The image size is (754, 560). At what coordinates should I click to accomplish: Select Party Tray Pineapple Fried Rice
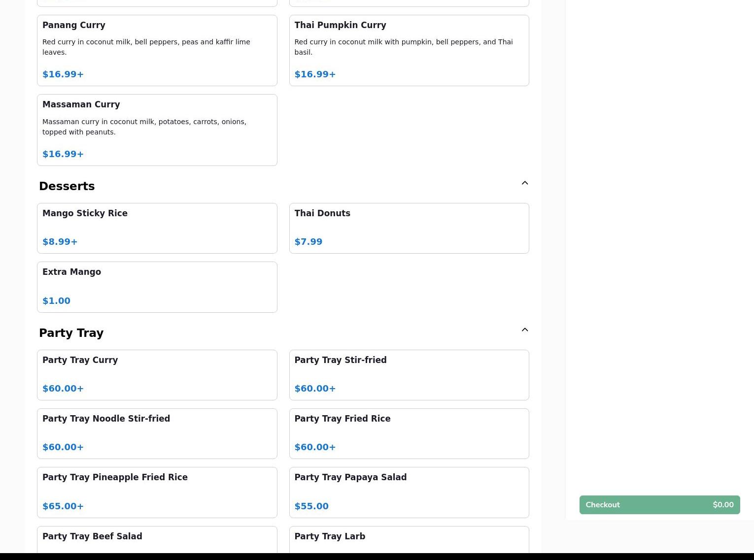[157, 492]
